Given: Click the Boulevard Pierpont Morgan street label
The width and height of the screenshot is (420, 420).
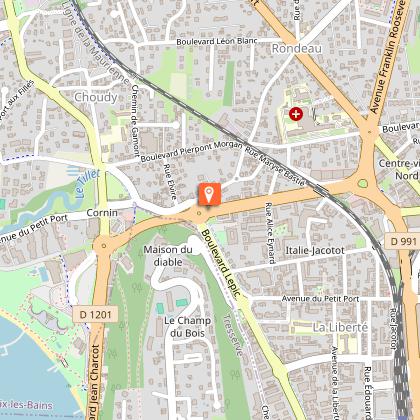Looking at the screenshot, I should (x=191, y=151).
